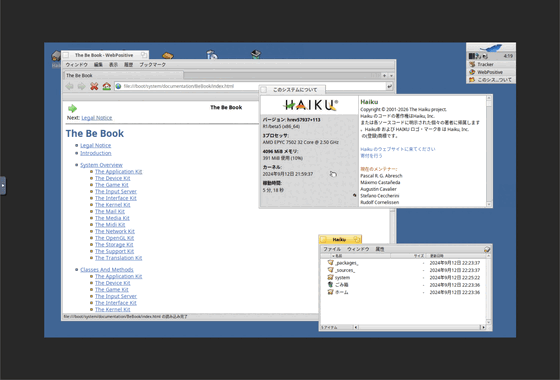This screenshot has width=560, height=380.
Task: Follow the Legal Notice link next to Next
Action: [x=97, y=118]
